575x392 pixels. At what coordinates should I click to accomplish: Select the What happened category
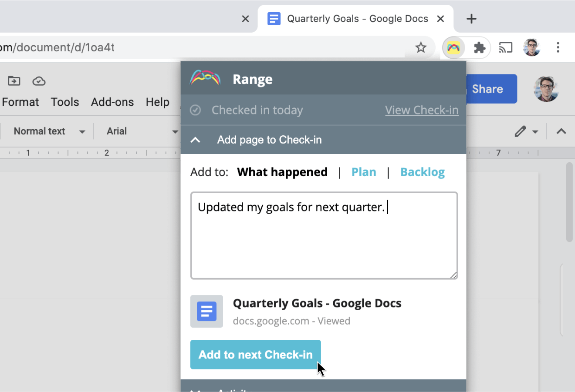[282, 172]
